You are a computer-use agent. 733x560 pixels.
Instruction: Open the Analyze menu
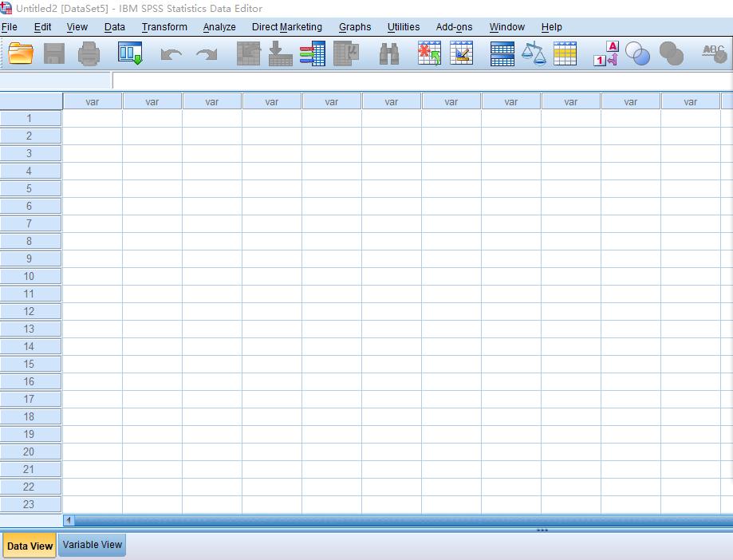pyautogui.click(x=219, y=27)
